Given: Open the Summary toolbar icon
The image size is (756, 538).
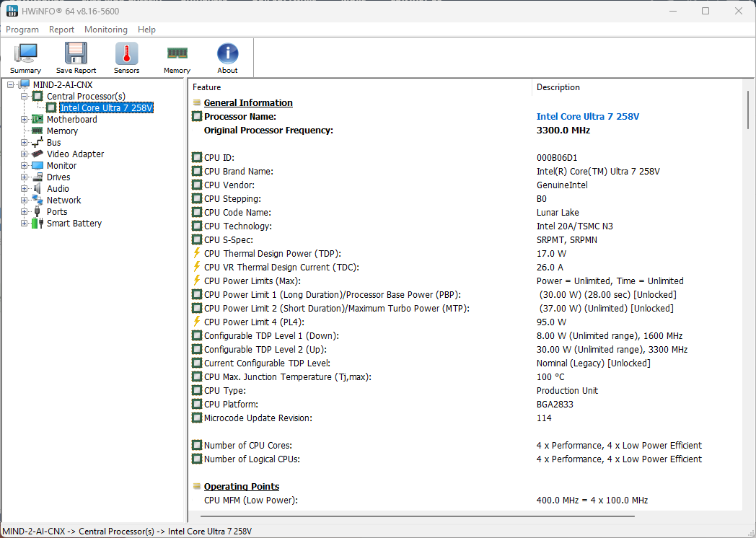Looking at the screenshot, I should 25,53.
